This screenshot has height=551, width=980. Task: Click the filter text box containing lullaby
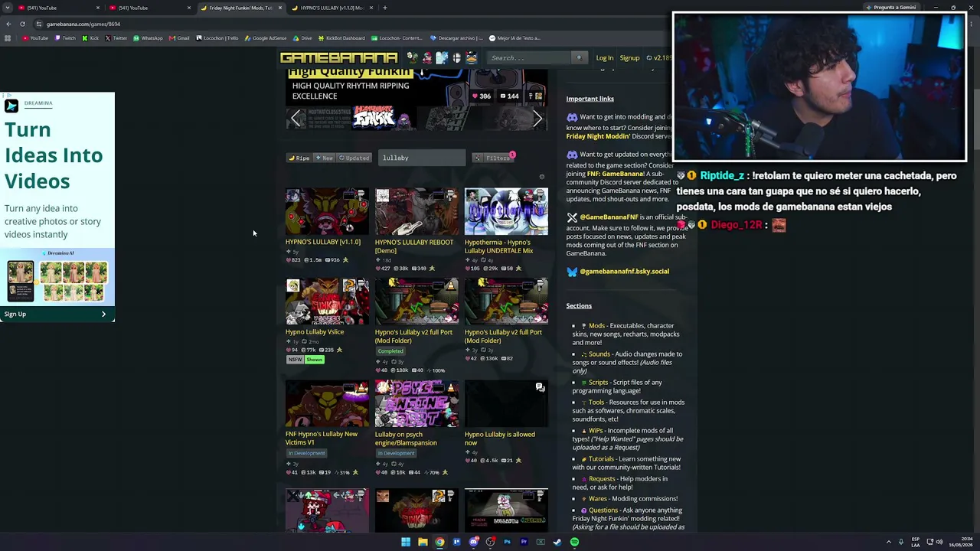point(422,158)
